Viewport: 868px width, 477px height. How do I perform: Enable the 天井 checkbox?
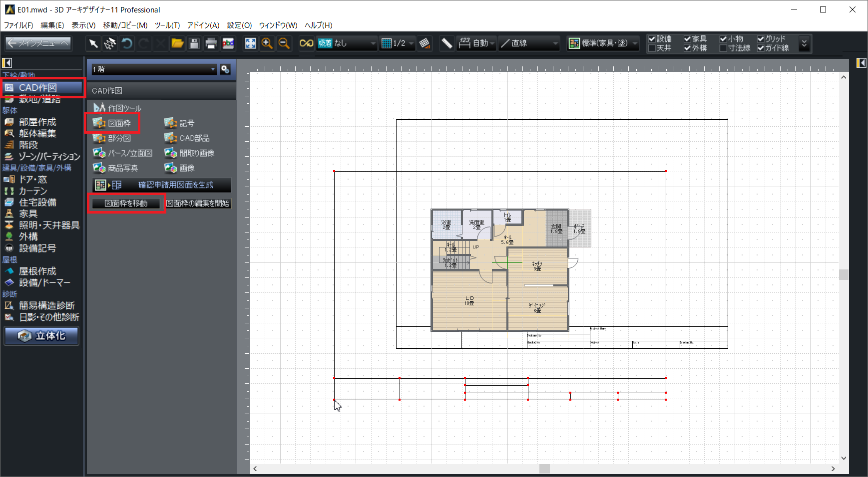click(652, 48)
